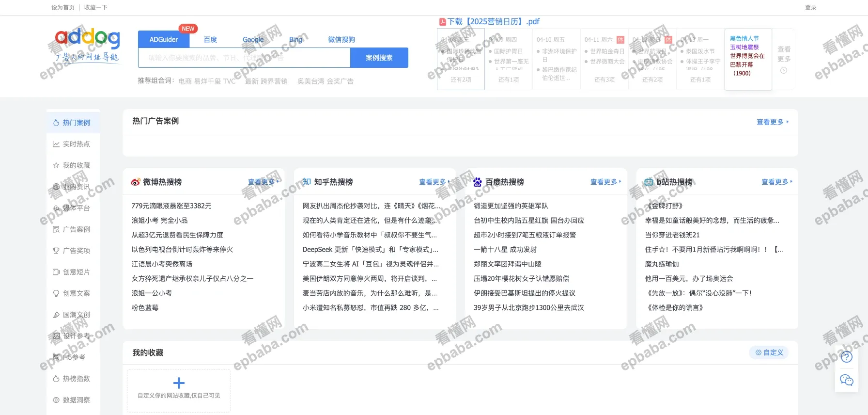Click 设为首页 link
The height and width of the screenshot is (415, 868).
pyautogui.click(x=63, y=7)
